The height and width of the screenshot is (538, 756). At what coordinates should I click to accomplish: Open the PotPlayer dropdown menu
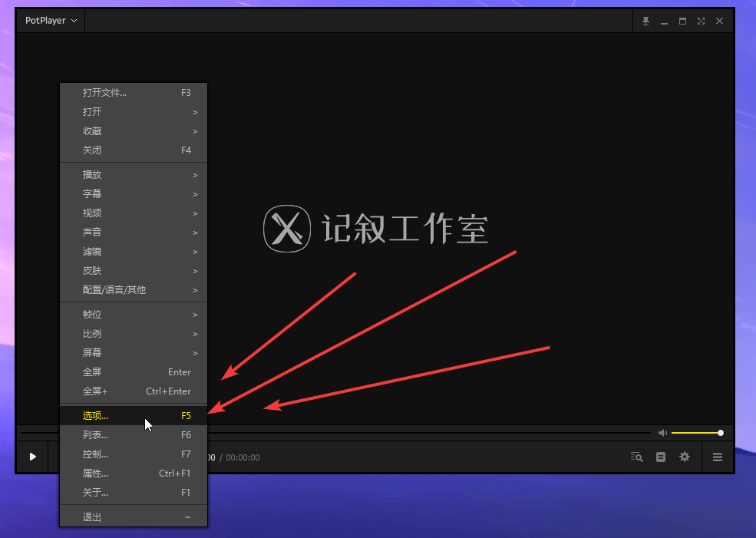[48, 21]
